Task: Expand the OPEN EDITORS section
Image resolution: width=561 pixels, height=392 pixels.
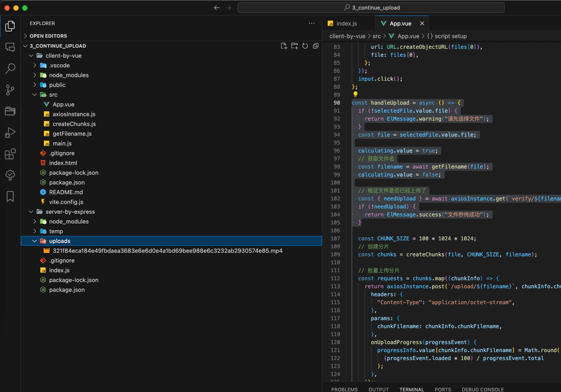Action: pyautogui.click(x=171, y=36)
